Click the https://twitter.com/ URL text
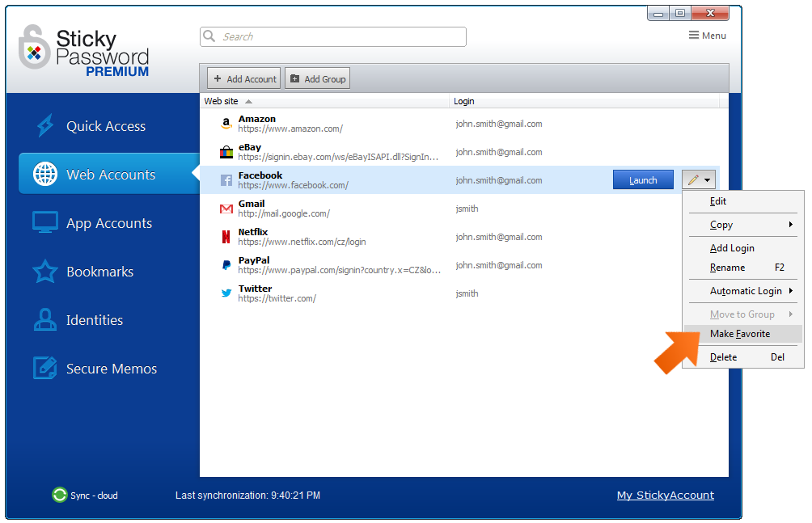The width and height of the screenshot is (812, 523). (277, 298)
